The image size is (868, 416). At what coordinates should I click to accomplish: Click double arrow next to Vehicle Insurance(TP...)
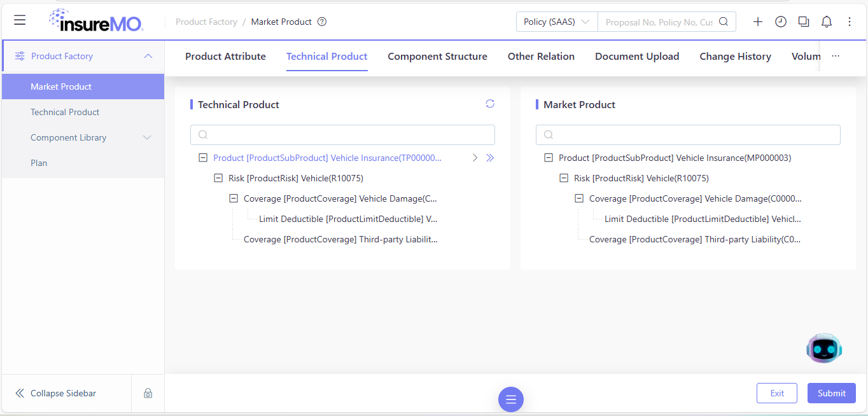[x=490, y=158]
